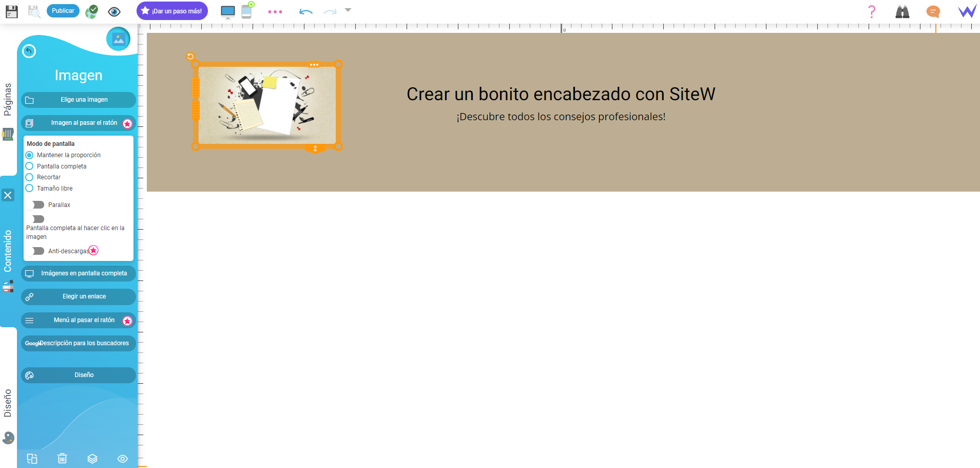Image resolution: width=980 pixels, height=468 pixels.
Task: Toggle Anti-descargas switch
Action: tap(38, 251)
